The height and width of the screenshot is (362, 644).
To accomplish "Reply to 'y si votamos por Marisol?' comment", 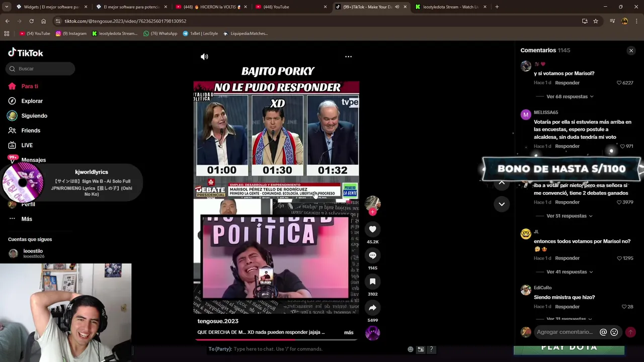I will [567, 83].
